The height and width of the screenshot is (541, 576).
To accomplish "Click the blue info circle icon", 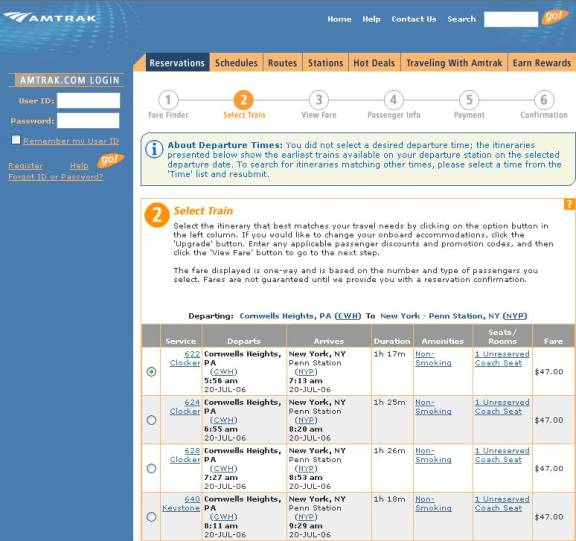I will 154,149.
